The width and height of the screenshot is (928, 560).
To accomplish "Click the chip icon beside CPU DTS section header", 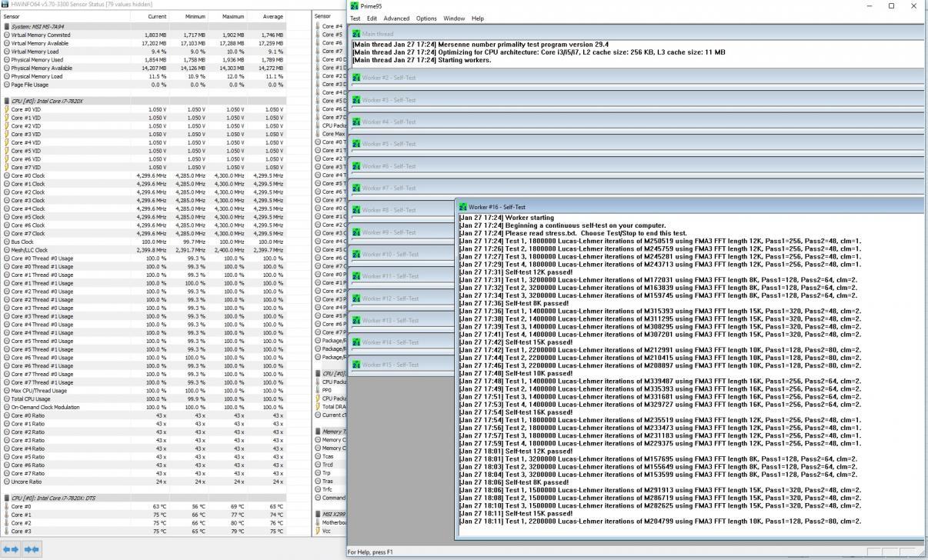I will tap(7, 498).
